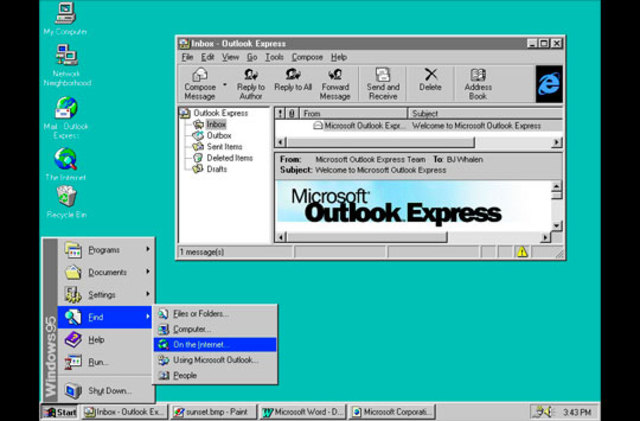This screenshot has height=421, width=640.
Task: Click right arrow of message list scrollbar
Action: click(556, 143)
